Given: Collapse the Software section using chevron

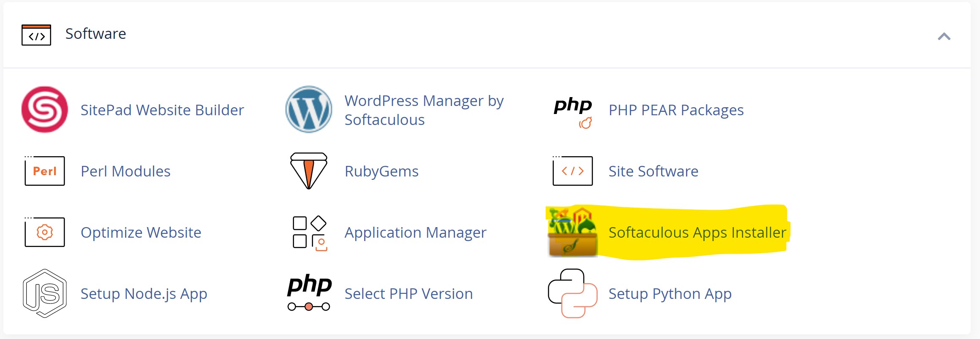Looking at the screenshot, I should pyautogui.click(x=944, y=37).
